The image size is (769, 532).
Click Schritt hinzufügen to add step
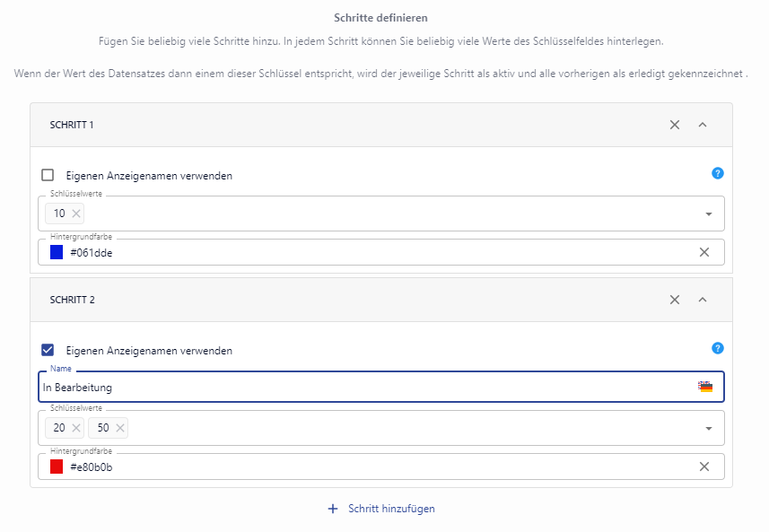pyautogui.click(x=381, y=509)
